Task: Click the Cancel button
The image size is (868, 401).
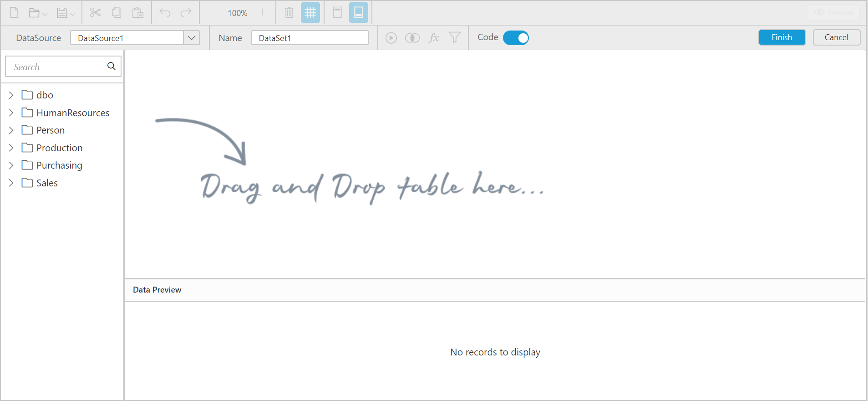Action: [836, 37]
